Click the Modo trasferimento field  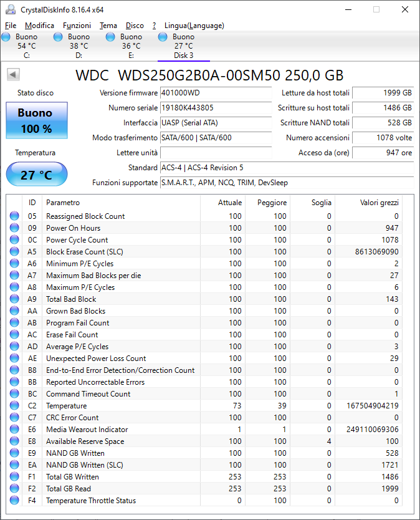pos(216,138)
